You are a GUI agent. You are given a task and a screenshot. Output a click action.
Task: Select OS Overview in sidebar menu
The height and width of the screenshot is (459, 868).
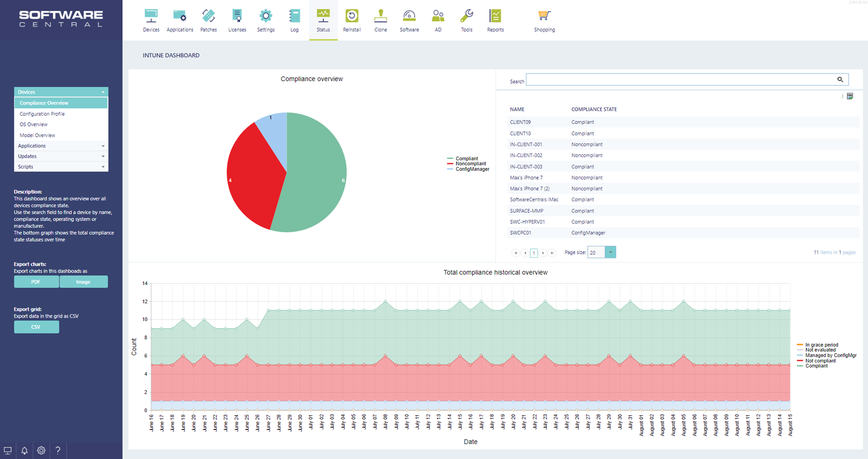34,125
